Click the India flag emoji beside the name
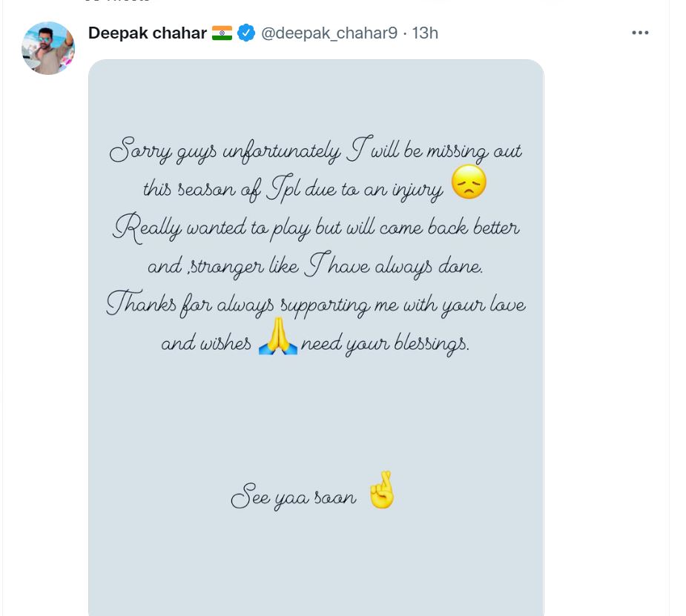 (222, 33)
